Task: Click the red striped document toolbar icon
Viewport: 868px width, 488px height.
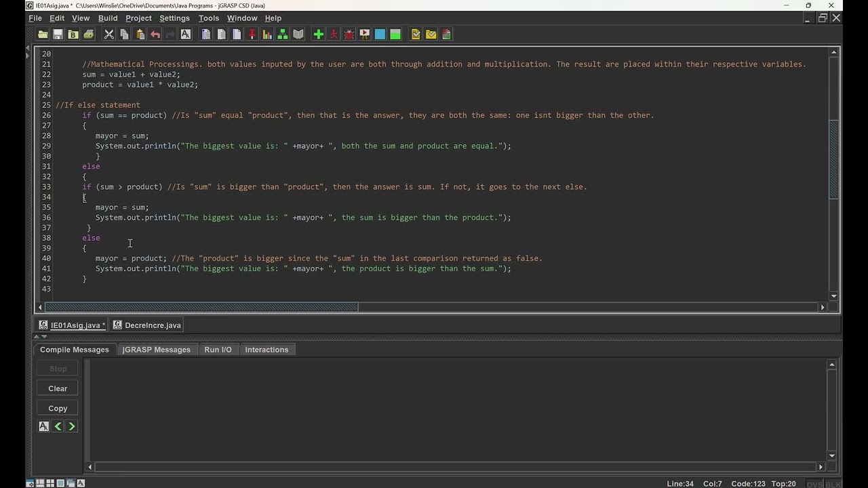Action: pos(446,35)
